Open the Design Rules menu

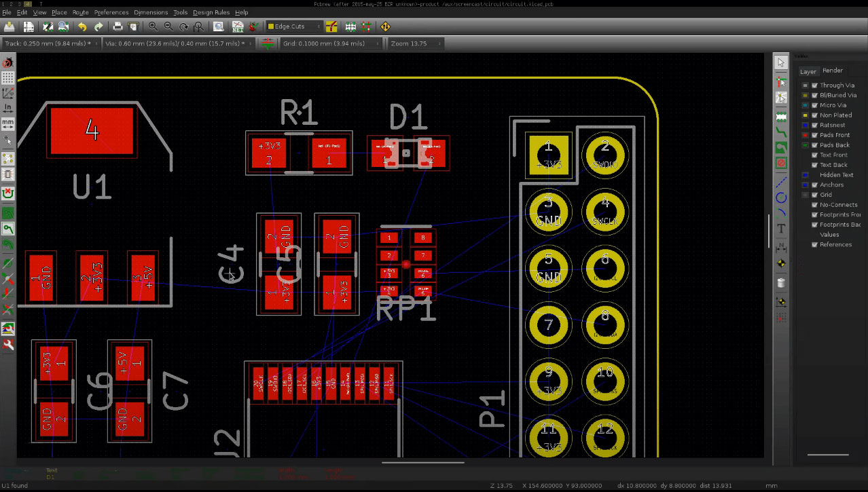[x=211, y=12]
